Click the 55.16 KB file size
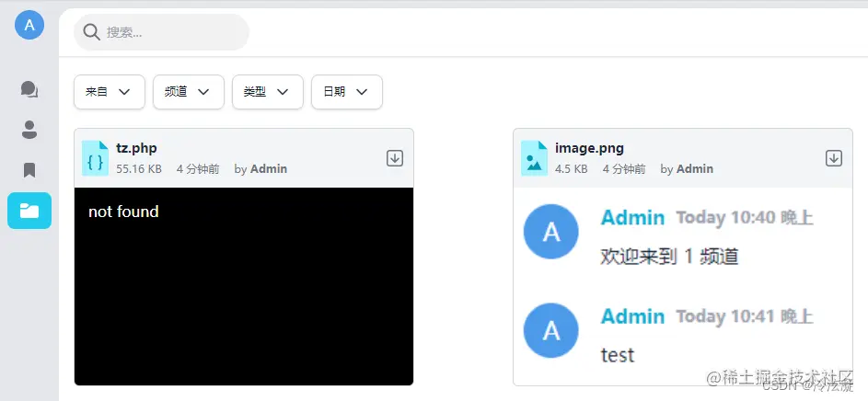 click(x=139, y=169)
